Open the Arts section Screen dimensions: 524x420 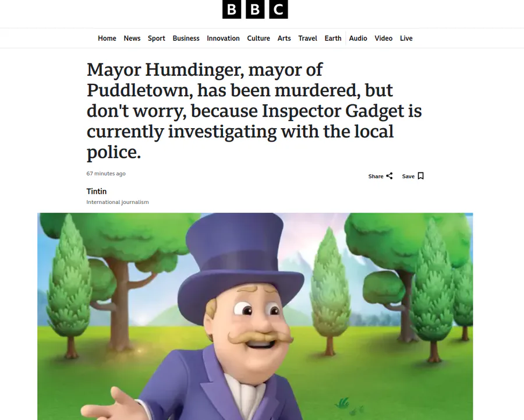point(284,38)
